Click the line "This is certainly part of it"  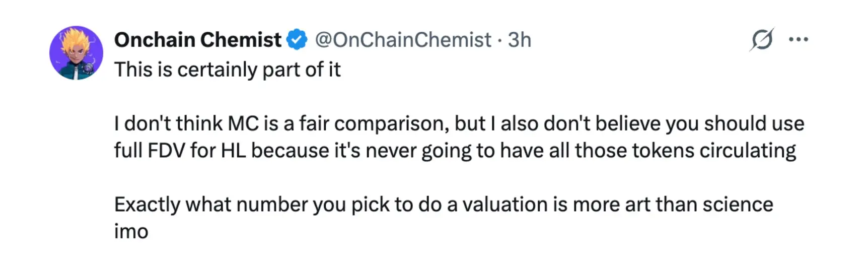point(227,70)
